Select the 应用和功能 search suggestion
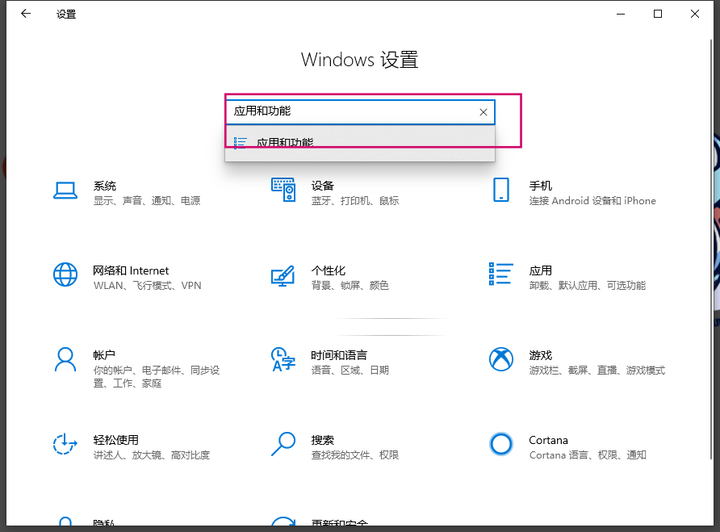 click(360, 143)
